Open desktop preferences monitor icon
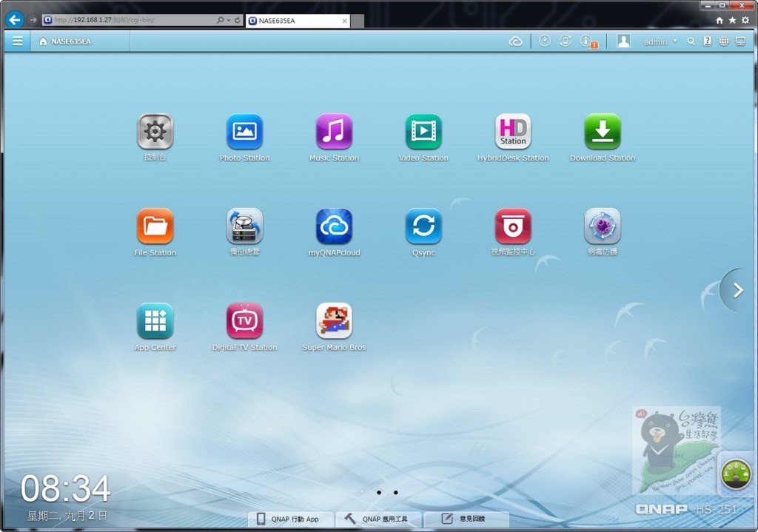758x532 pixels. pyautogui.click(x=740, y=41)
